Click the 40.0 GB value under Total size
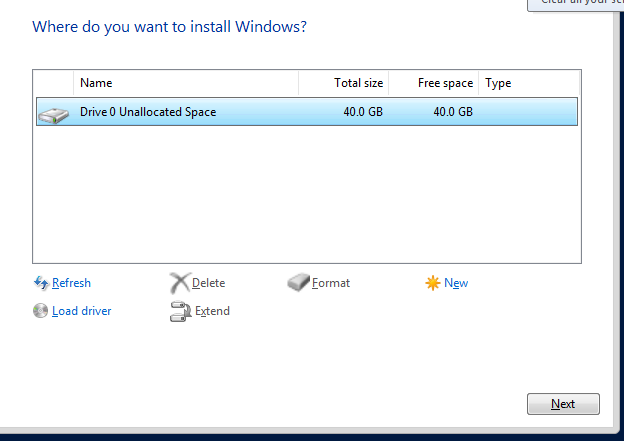The width and height of the screenshot is (624, 441). (x=363, y=112)
